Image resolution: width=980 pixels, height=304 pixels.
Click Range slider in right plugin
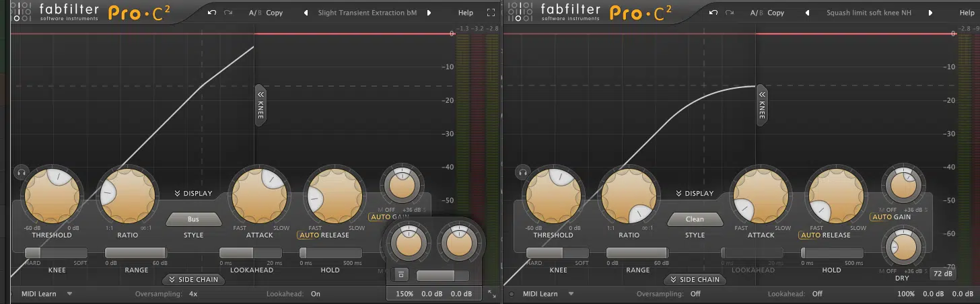pos(637,253)
